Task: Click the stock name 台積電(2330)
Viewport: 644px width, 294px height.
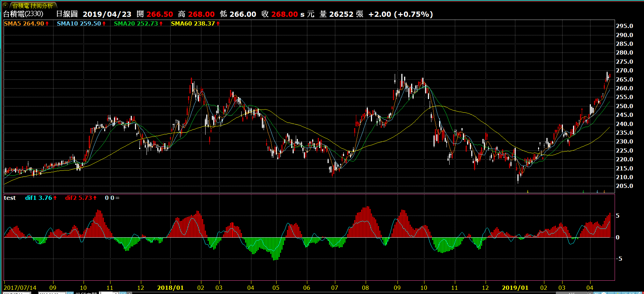Action: coord(23,14)
